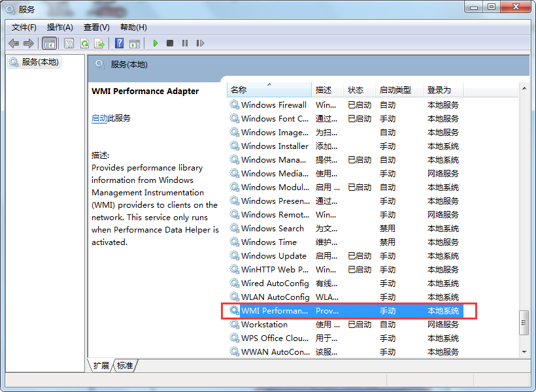Click the gear icon of Windows Search row
The width and height of the screenshot is (536, 392).
coord(235,228)
